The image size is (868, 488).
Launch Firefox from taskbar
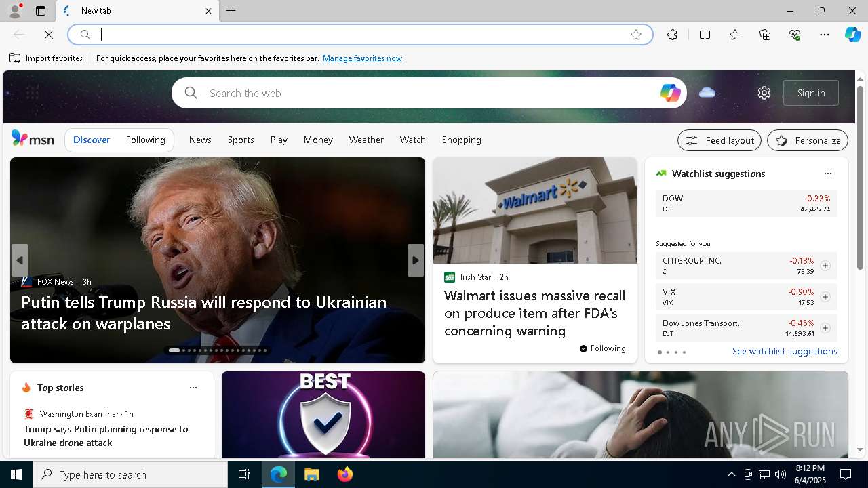click(x=345, y=474)
